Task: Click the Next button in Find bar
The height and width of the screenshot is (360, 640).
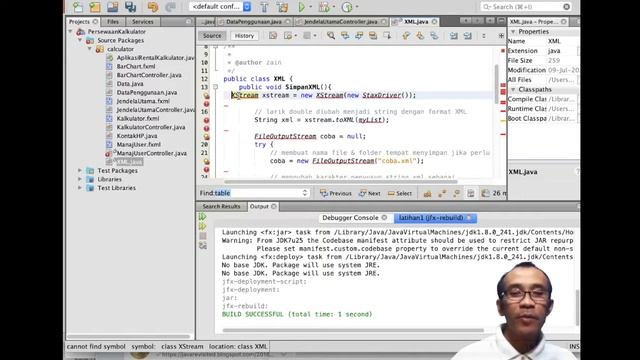Action: 369,193
